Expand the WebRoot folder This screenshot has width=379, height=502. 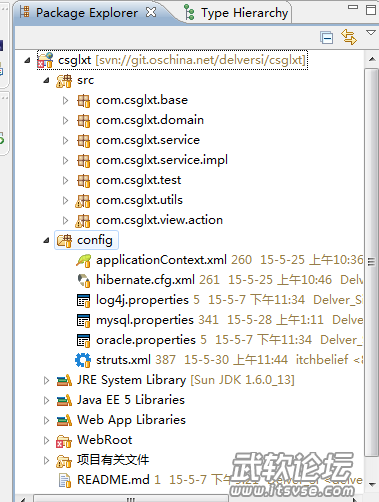(x=46, y=440)
